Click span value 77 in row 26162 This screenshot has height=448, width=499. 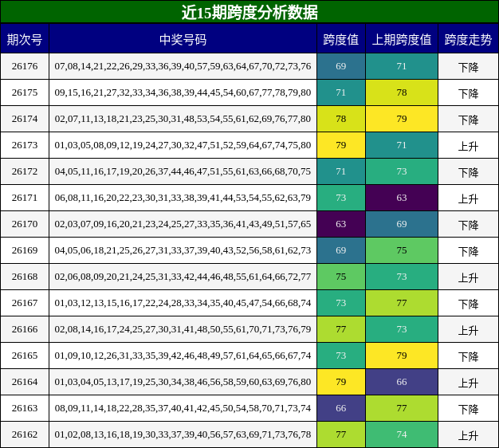[341, 434]
